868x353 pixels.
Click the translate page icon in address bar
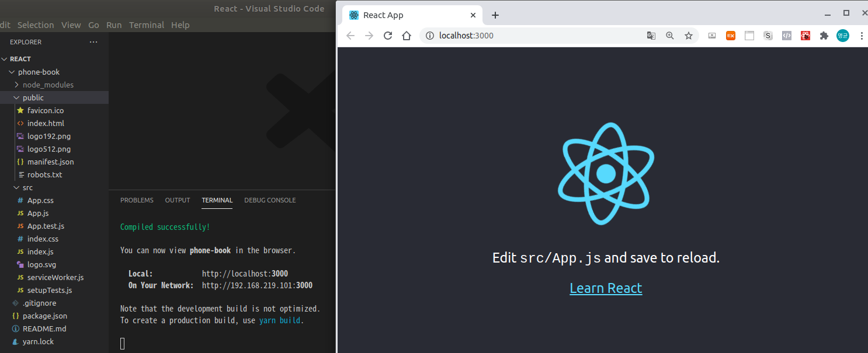point(651,36)
